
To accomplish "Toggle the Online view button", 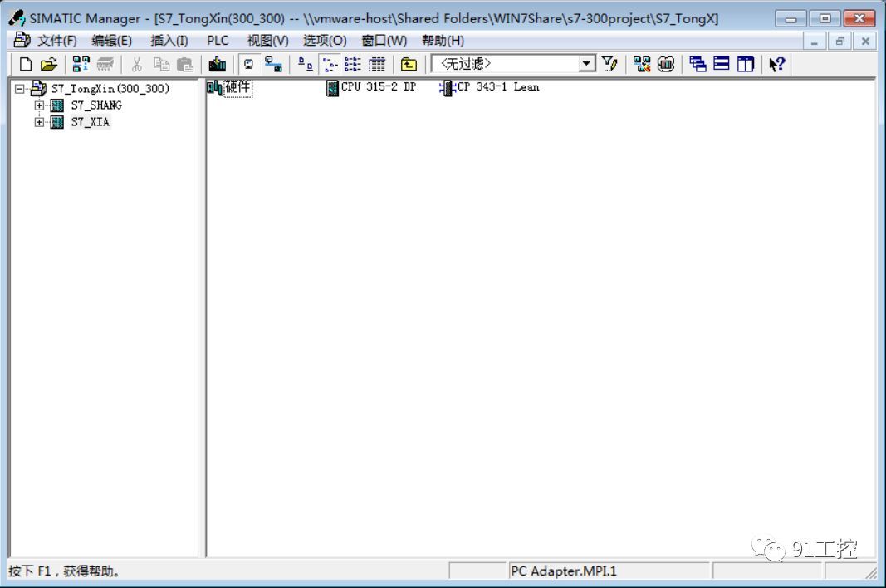I will click(x=272, y=64).
